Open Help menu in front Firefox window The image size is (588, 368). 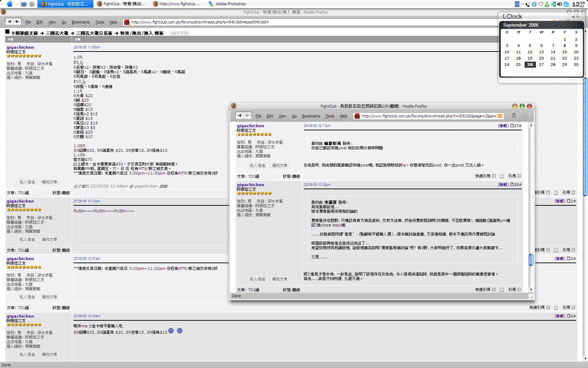pos(344,116)
